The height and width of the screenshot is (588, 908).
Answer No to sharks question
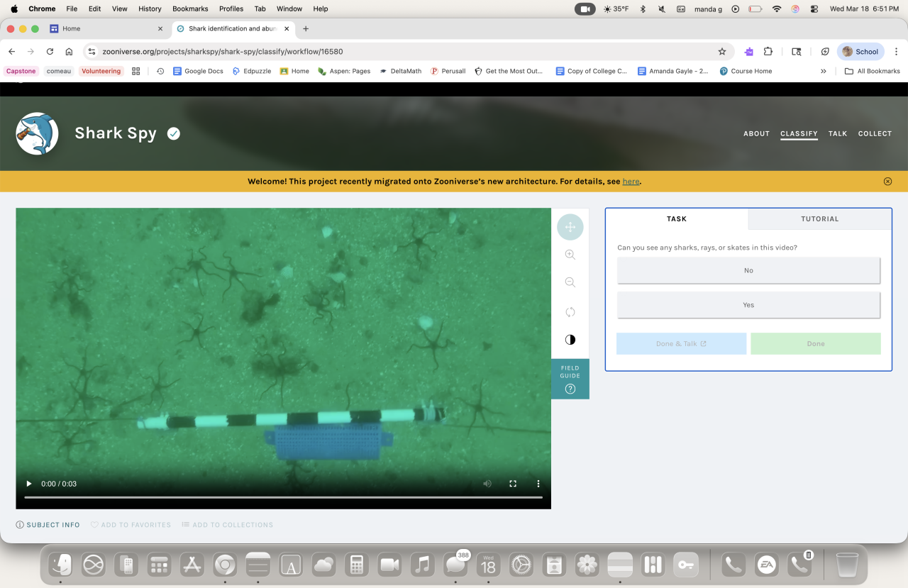(x=748, y=270)
